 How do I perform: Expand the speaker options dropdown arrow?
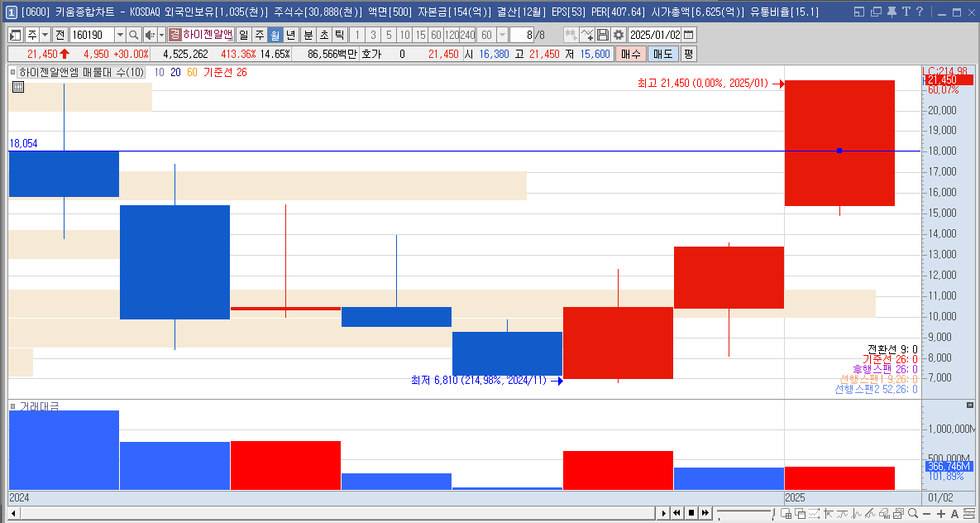pos(161,35)
